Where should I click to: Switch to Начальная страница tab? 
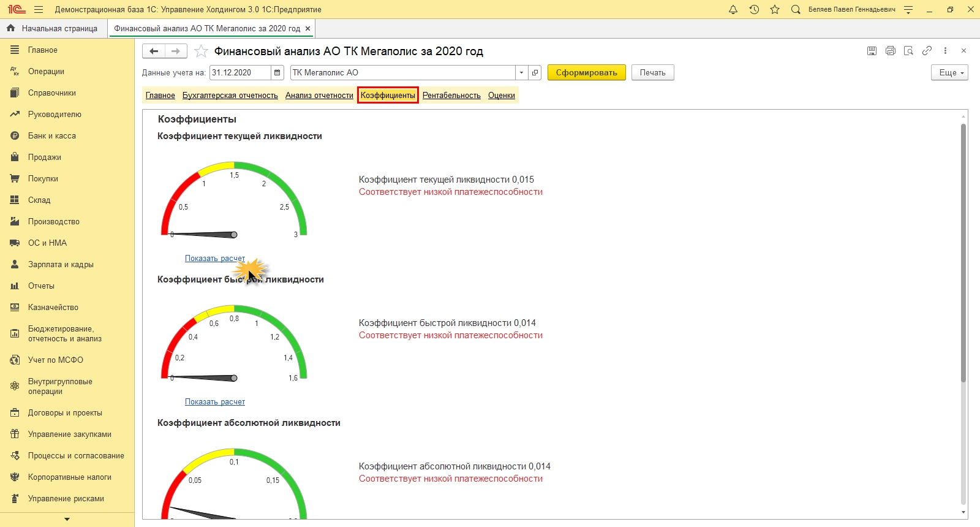(x=53, y=28)
